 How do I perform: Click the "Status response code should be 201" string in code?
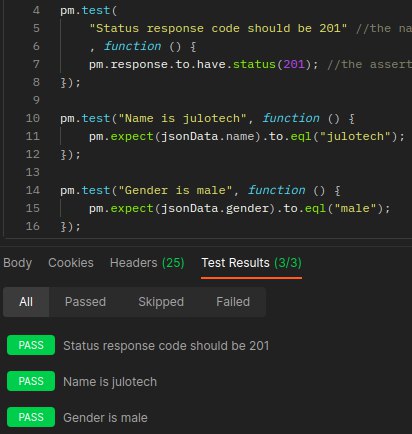click(218, 28)
